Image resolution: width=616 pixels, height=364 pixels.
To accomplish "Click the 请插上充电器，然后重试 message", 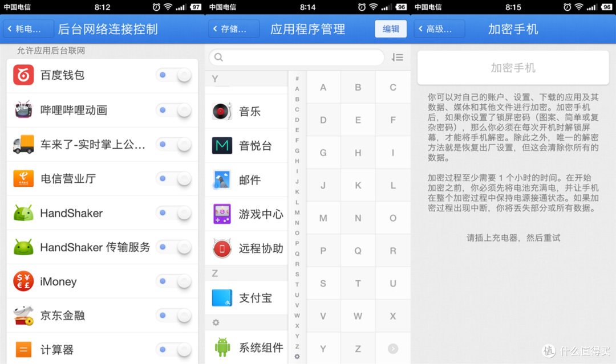I will [x=513, y=238].
